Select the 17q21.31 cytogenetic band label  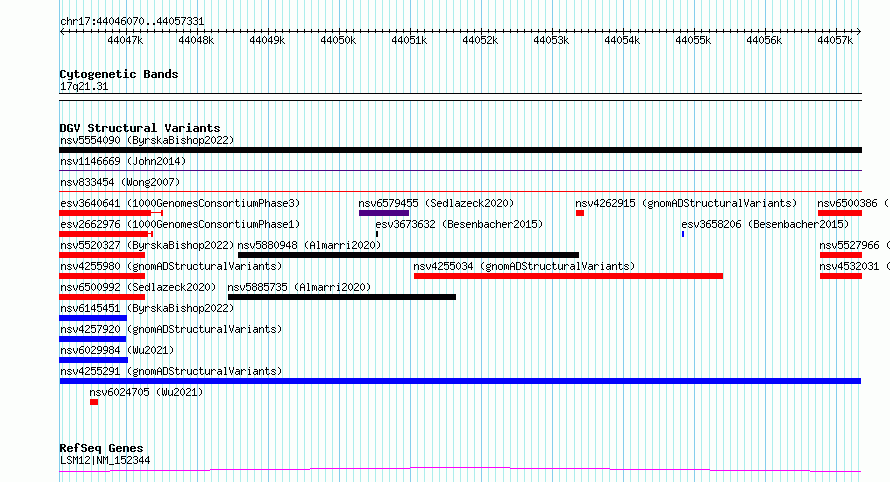click(x=84, y=86)
